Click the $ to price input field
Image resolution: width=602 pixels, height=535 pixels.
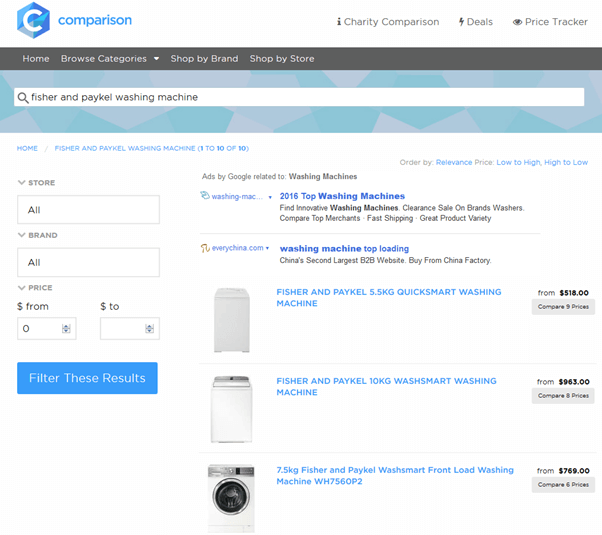pos(130,329)
